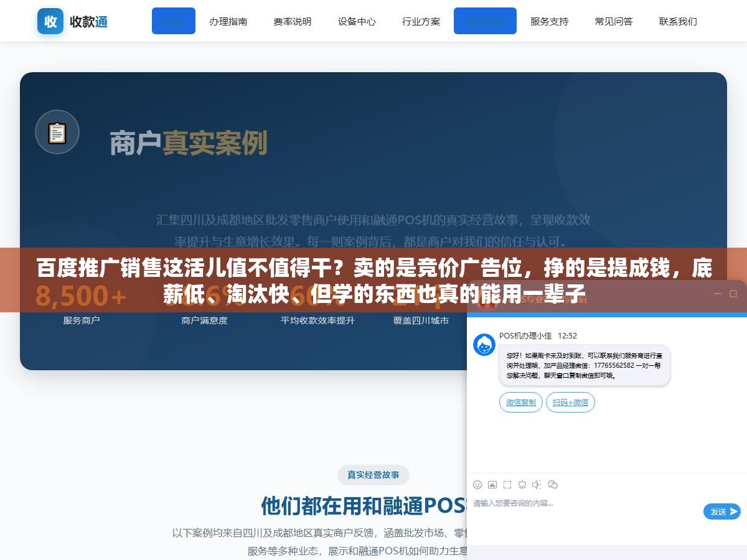The width and height of the screenshot is (747, 560).
Task: Click the screenshot capture icon in chat
Action: (507, 485)
